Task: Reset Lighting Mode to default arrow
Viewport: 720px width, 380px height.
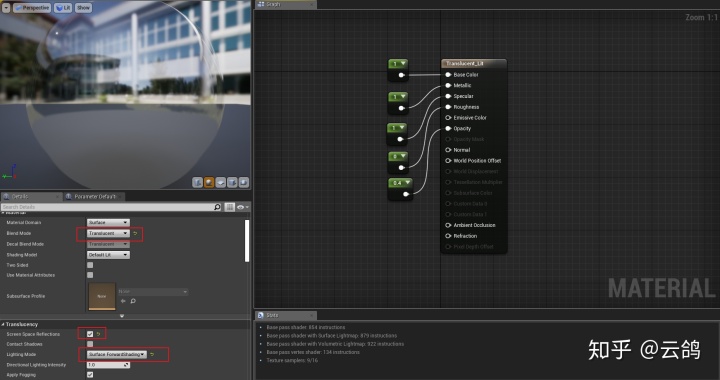Action: click(152, 354)
